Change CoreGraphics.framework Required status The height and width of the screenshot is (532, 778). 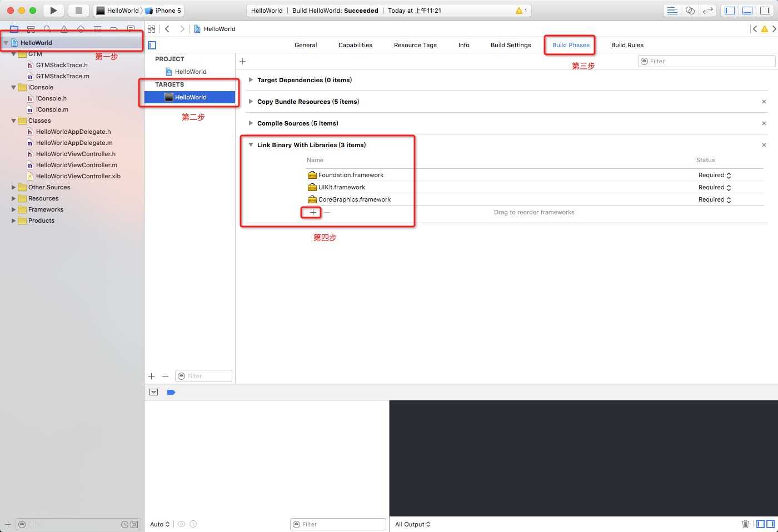coord(715,199)
